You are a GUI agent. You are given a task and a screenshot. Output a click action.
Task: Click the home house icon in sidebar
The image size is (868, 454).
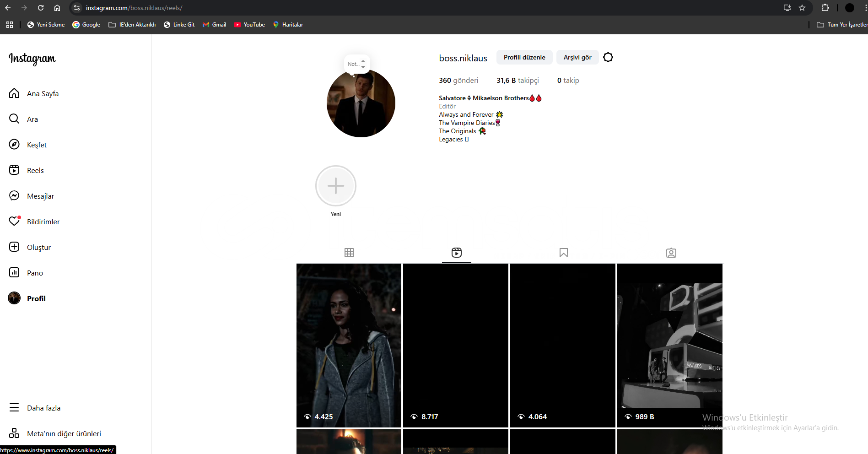pyautogui.click(x=14, y=93)
